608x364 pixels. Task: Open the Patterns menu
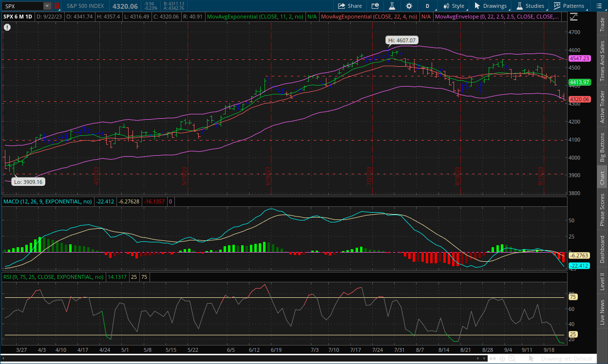click(569, 6)
